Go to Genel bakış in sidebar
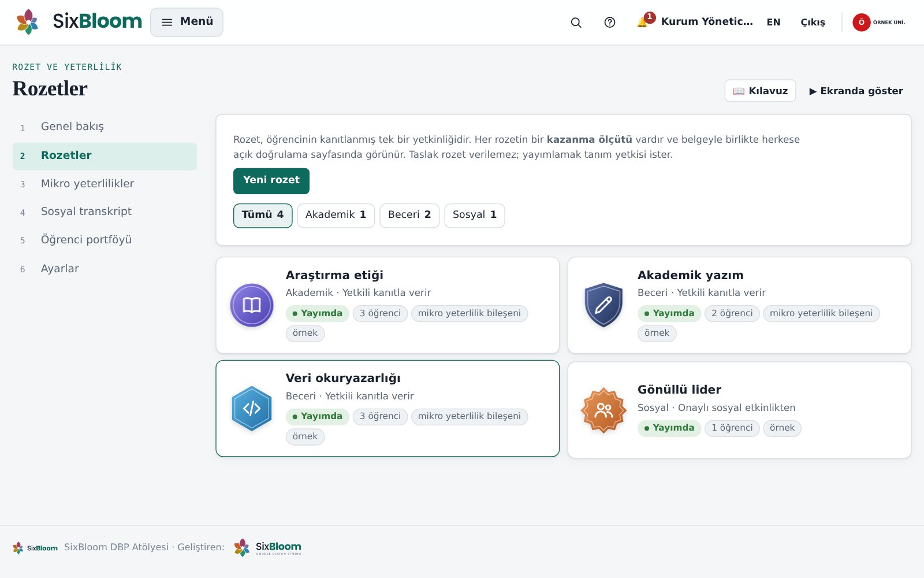The height and width of the screenshot is (578, 924). pos(105,127)
